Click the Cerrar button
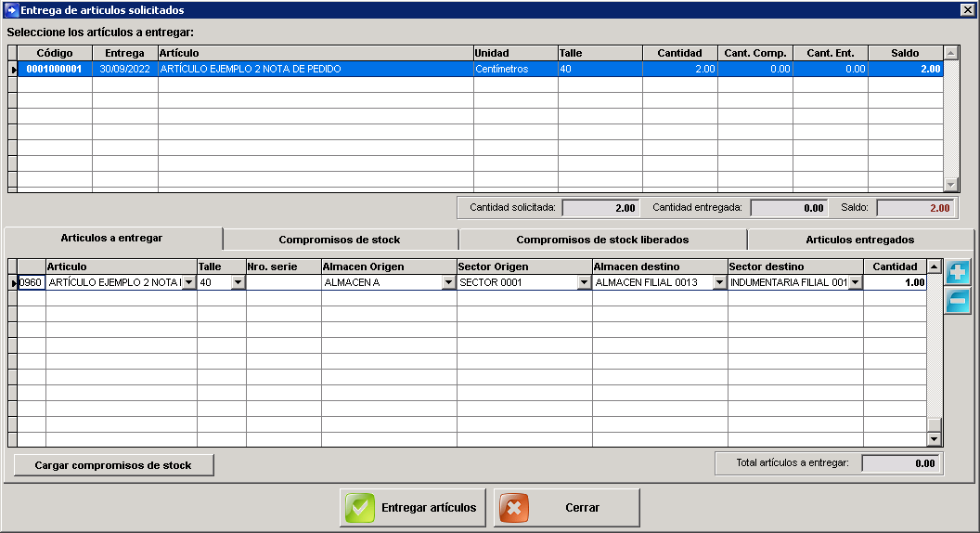This screenshot has height=533, width=980. (x=567, y=508)
